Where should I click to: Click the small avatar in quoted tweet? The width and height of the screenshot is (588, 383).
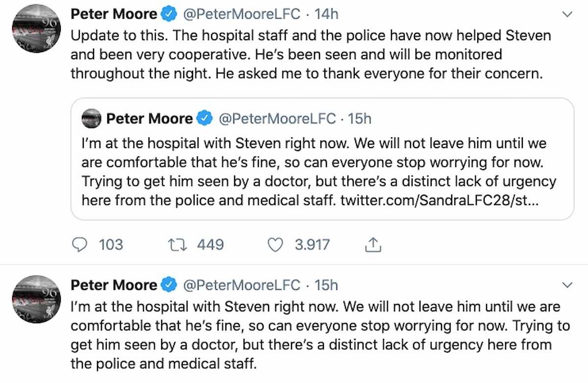[x=92, y=119]
